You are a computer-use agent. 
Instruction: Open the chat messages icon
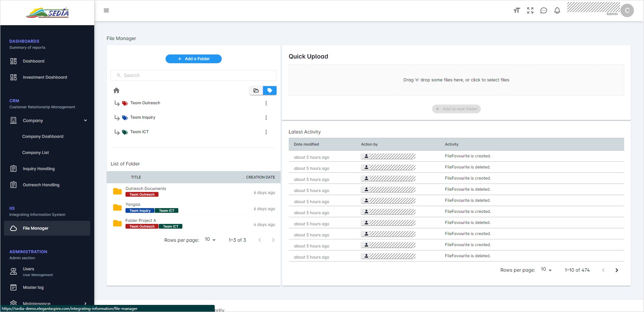(x=543, y=10)
